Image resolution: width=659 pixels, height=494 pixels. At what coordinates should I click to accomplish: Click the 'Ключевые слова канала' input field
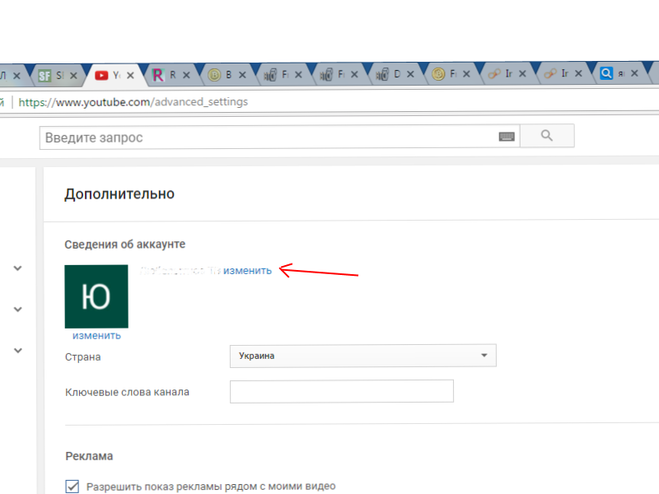point(341,391)
